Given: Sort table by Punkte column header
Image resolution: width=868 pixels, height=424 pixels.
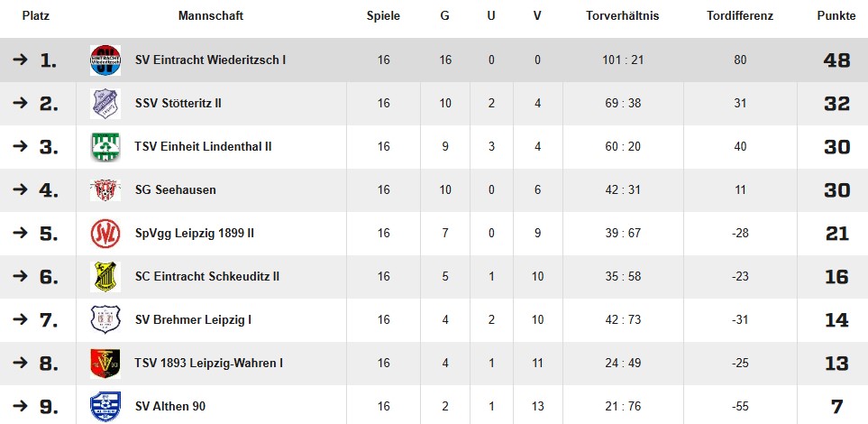Looking at the screenshot, I should click(836, 16).
